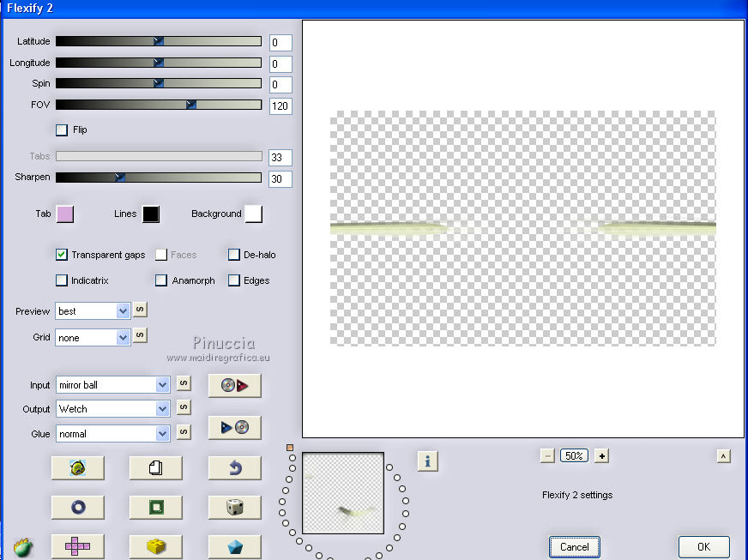Click the Spin value field
This screenshot has height=560, width=748.
coord(280,85)
